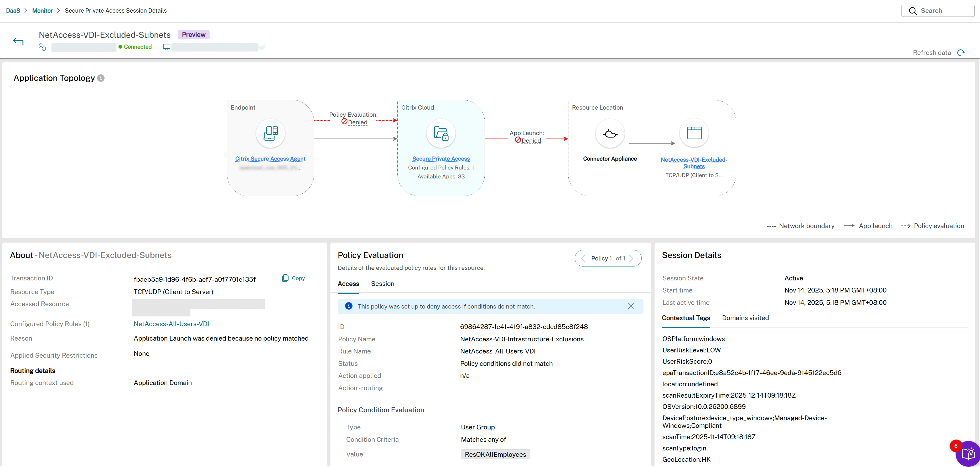Click the OSVersion:10.0.26200.6899 tag
Image resolution: width=980 pixels, height=467 pixels.
703,407
